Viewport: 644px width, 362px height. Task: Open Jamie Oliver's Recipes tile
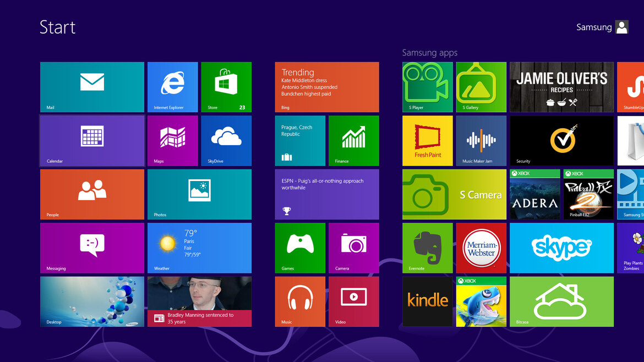pos(561,87)
